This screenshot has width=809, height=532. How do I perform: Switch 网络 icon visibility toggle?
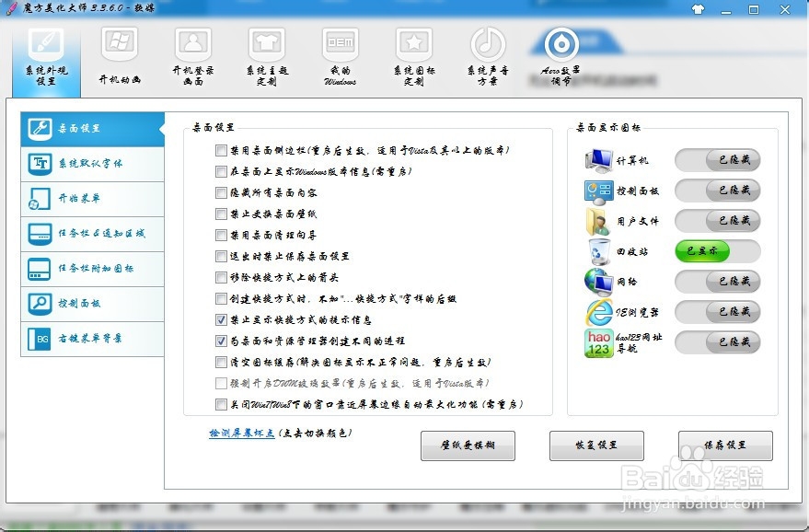click(x=720, y=282)
